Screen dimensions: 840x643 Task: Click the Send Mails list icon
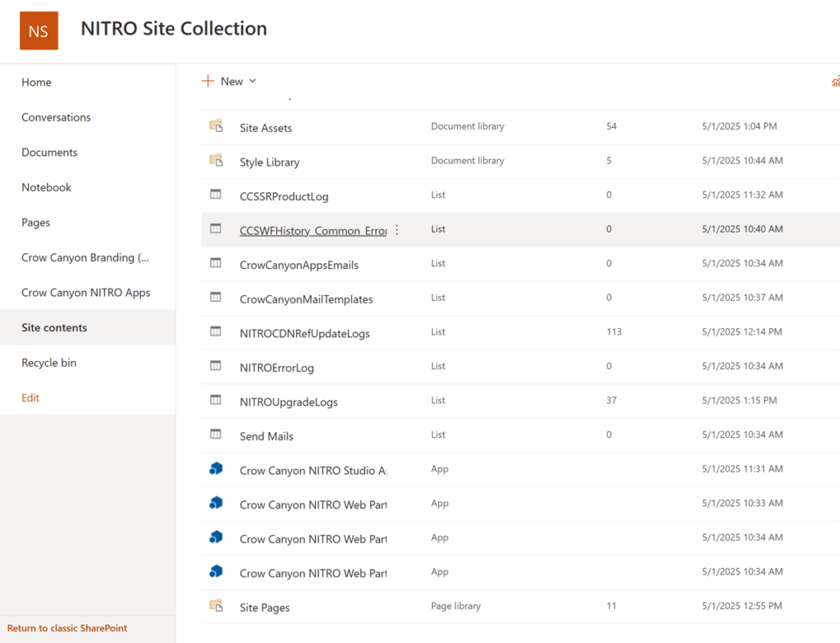[216, 435]
